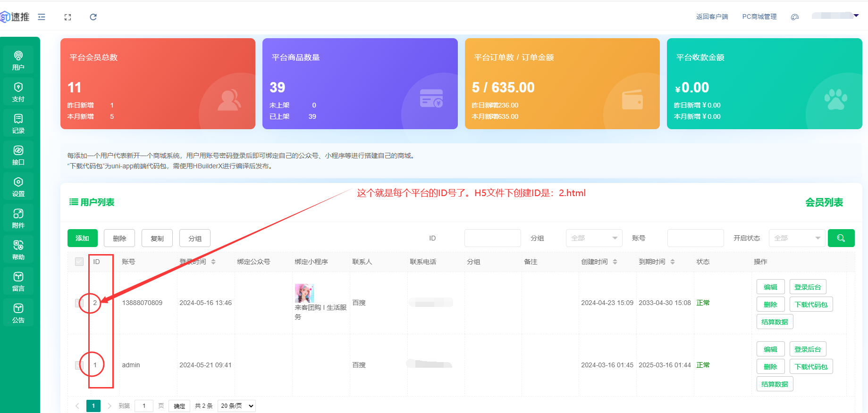
Task: Click the ID search input field
Action: point(492,238)
